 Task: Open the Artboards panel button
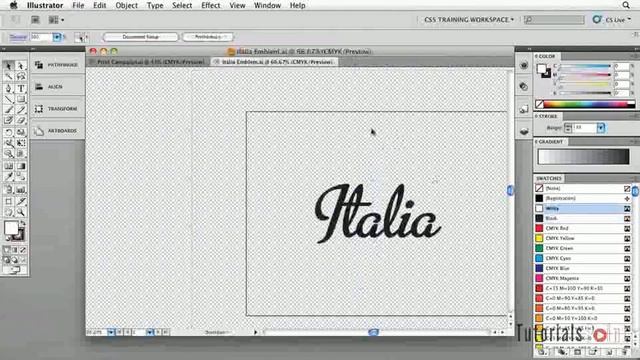tap(57, 131)
